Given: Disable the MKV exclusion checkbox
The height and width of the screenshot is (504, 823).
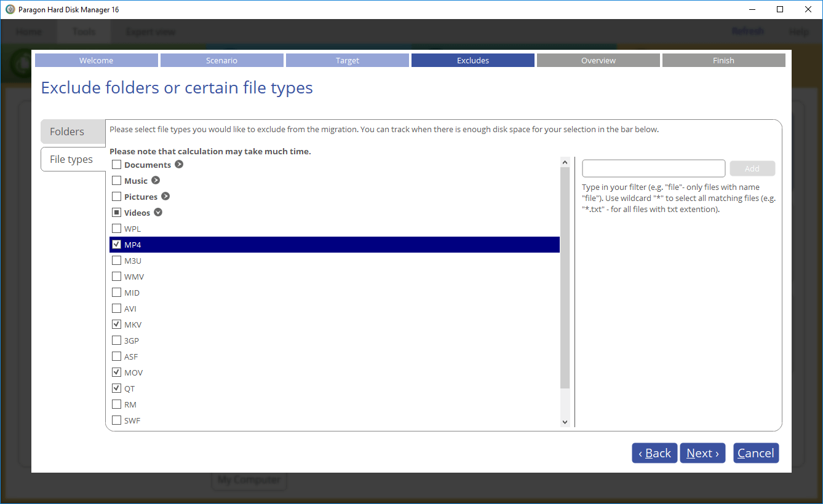Looking at the screenshot, I should click(116, 324).
